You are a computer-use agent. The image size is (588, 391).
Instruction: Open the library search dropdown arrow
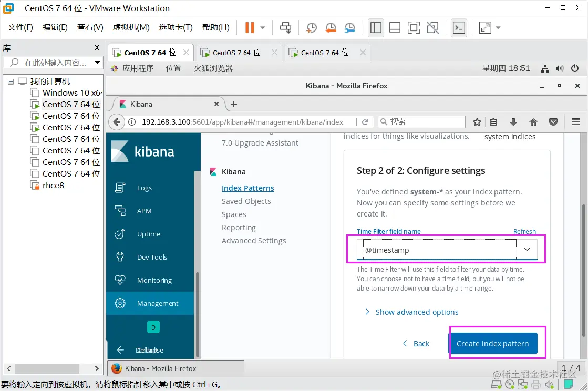coord(97,62)
